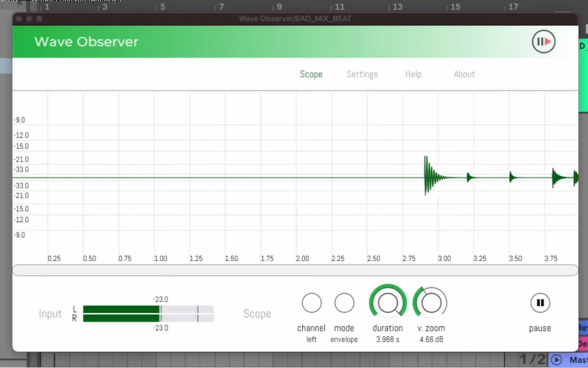Click the horizontal scrollbar under the waveform

pos(295,270)
